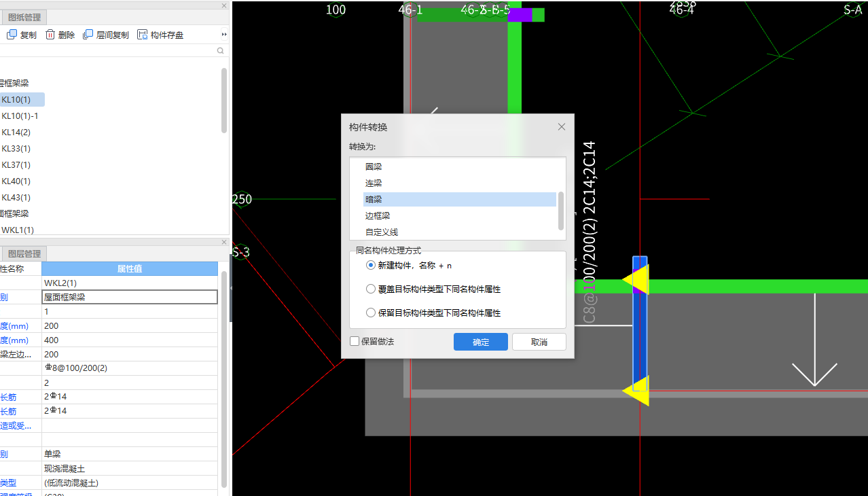Click the 屋面框架梁 category value field
The height and width of the screenshot is (496, 868).
coord(129,297)
